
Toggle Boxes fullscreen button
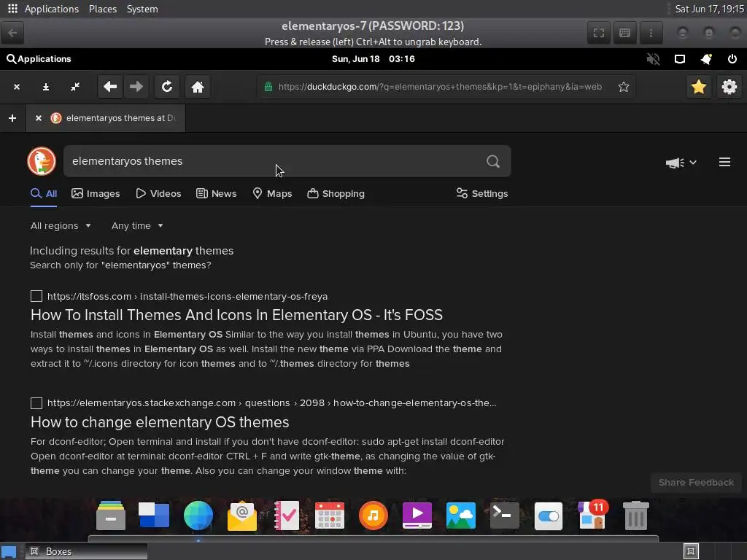tap(599, 33)
